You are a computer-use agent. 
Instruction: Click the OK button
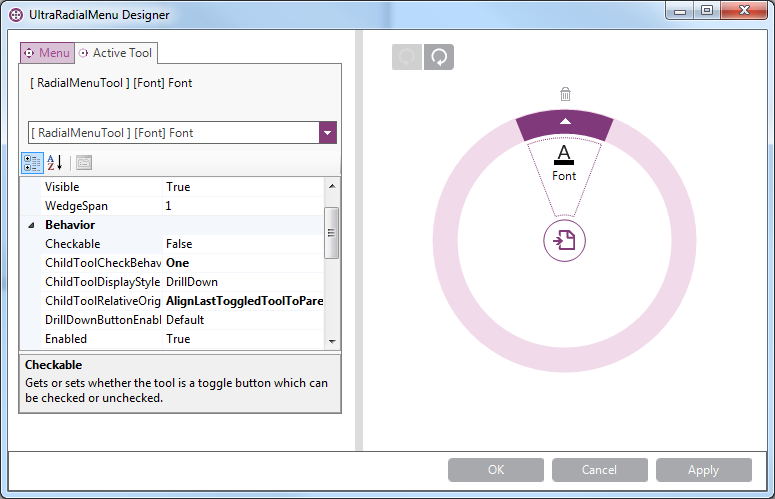[495, 470]
